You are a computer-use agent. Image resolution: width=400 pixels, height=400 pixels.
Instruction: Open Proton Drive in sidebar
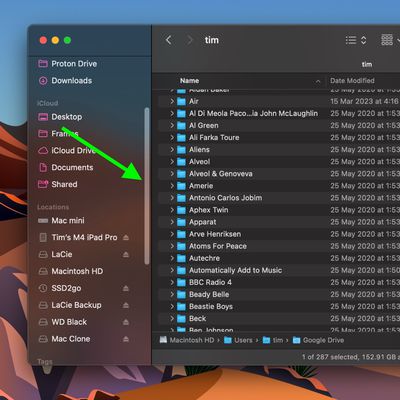[x=68, y=64]
